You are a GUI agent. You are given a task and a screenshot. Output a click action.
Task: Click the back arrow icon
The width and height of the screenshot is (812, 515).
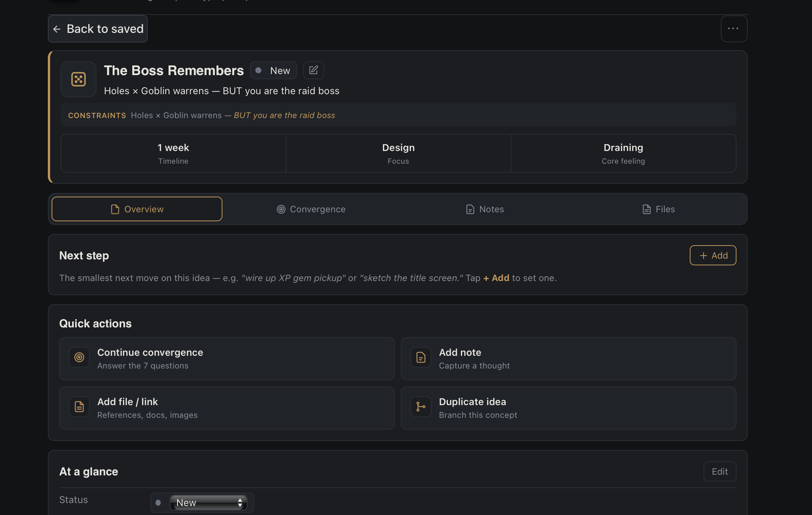click(57, 29)
